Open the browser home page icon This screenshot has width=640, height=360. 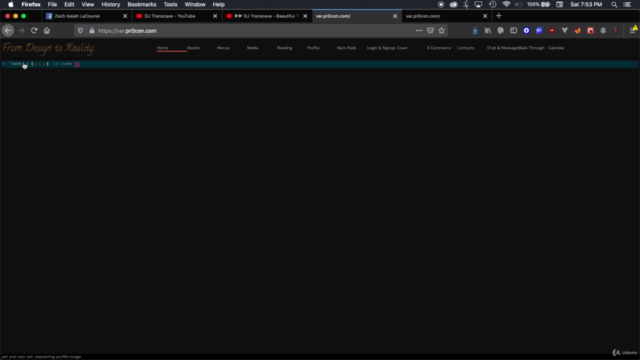(47, 31)
